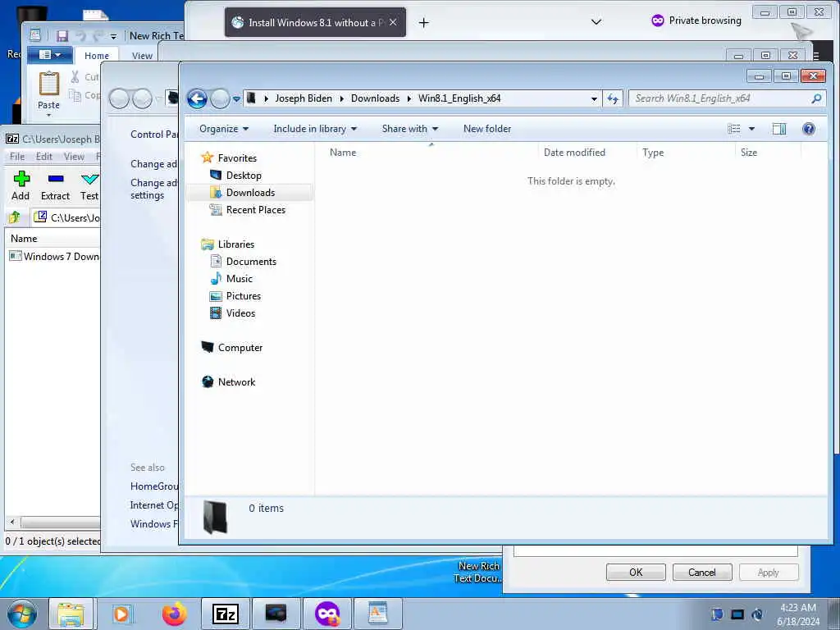Sort by the Size column header
Image resolution: width=840 pixels, height=630 pixels.
tap(748, 153)
